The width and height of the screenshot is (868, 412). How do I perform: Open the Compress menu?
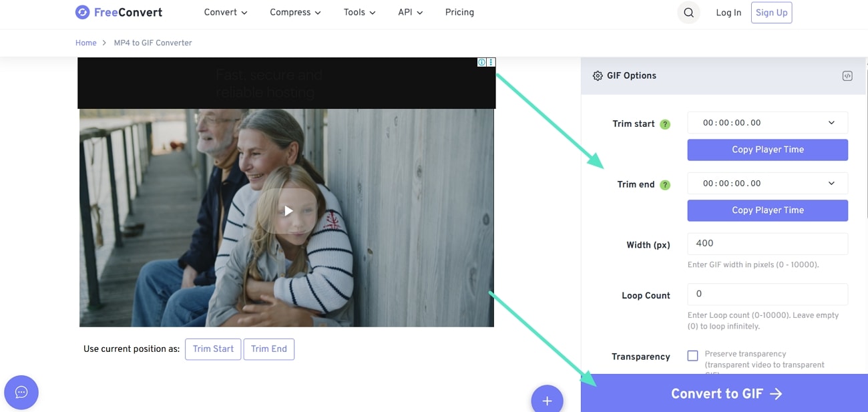295,13
